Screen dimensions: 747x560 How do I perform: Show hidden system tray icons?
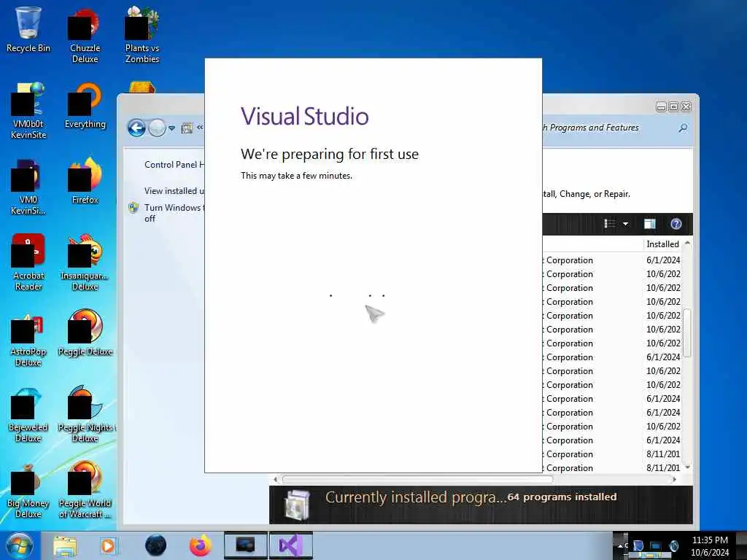coord(620,545)
